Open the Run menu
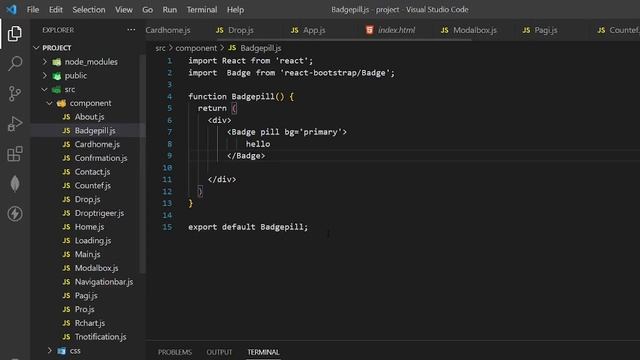The width and height of the screenshot is (640, 360). click(x=169, y=9)
